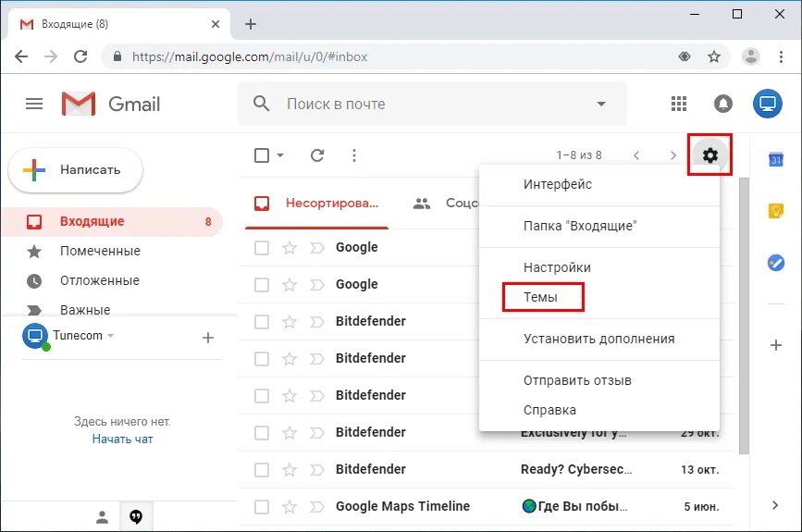
Task: Select Папка "Входящие" menu item
Action: 599,226
